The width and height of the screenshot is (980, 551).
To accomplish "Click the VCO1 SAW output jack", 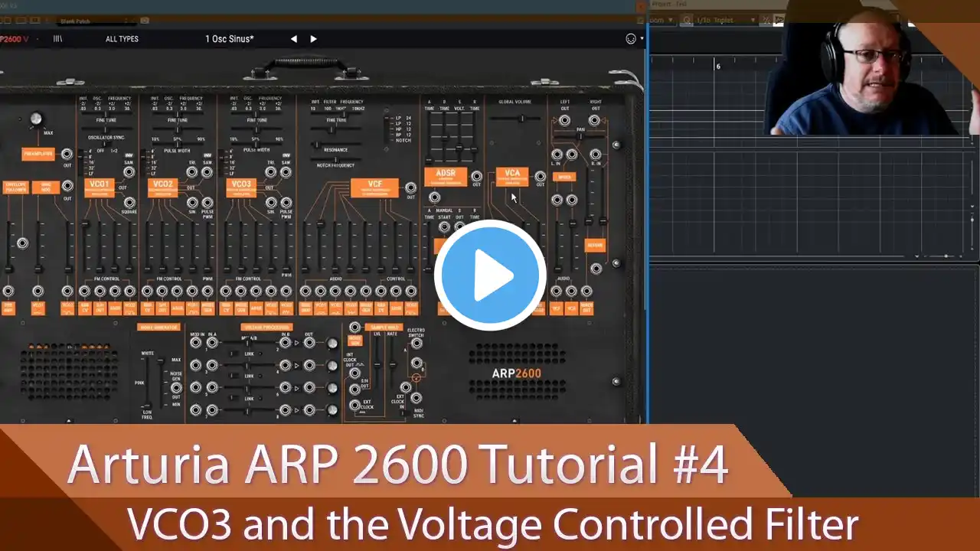I will click(x=129, y=173).
